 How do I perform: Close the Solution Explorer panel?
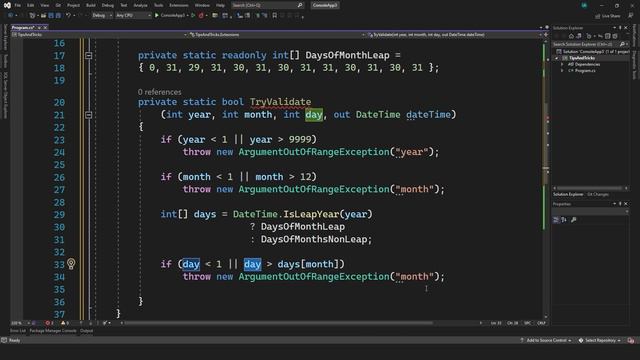point(626,28)
